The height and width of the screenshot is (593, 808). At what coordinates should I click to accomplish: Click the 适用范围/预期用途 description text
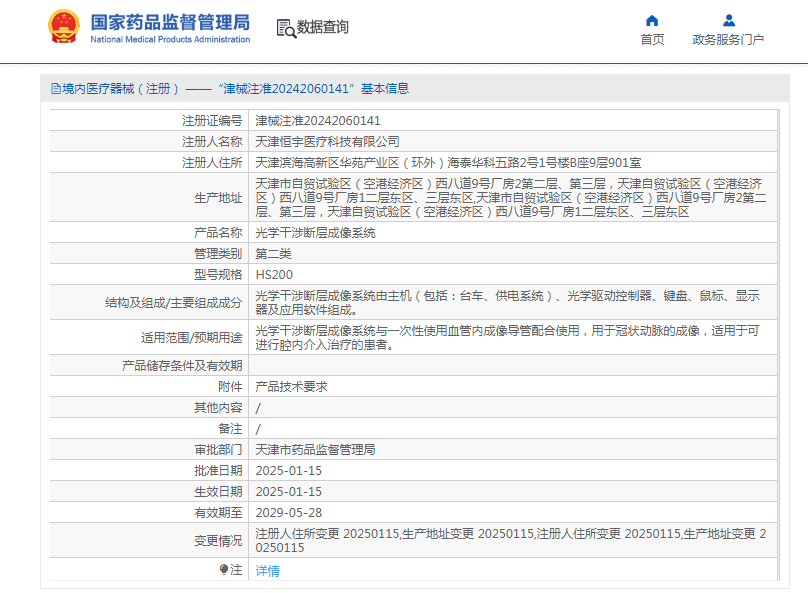click(508, 337)
